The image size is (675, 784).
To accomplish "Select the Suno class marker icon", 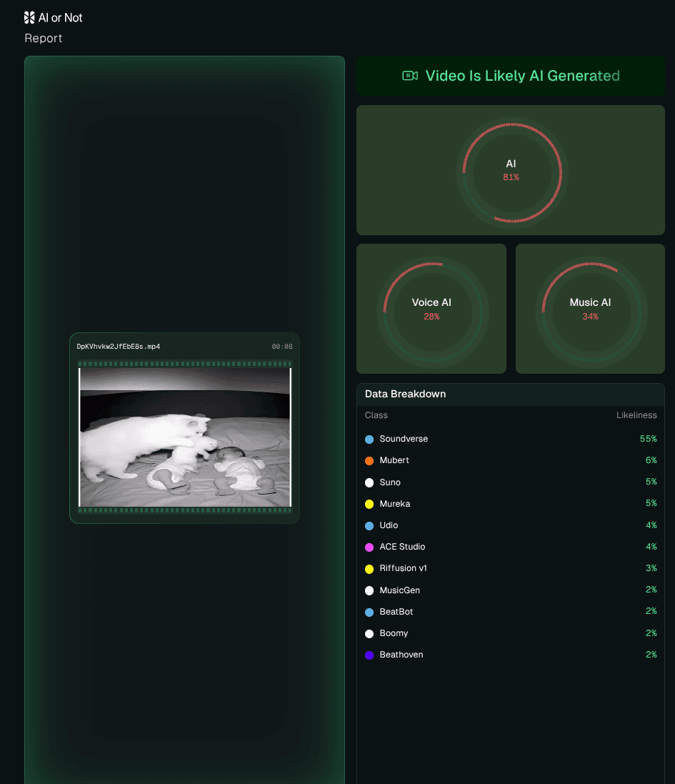I will (369, 482).
